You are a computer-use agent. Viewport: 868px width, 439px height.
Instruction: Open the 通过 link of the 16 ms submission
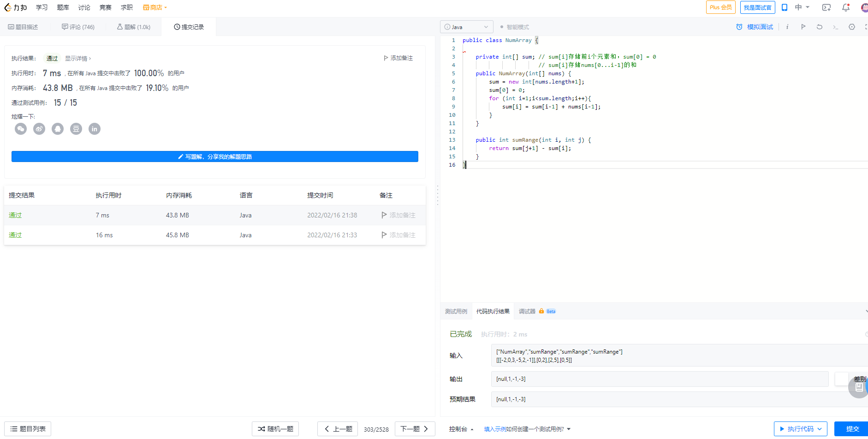pyautogui.click(x=15, y=235)
